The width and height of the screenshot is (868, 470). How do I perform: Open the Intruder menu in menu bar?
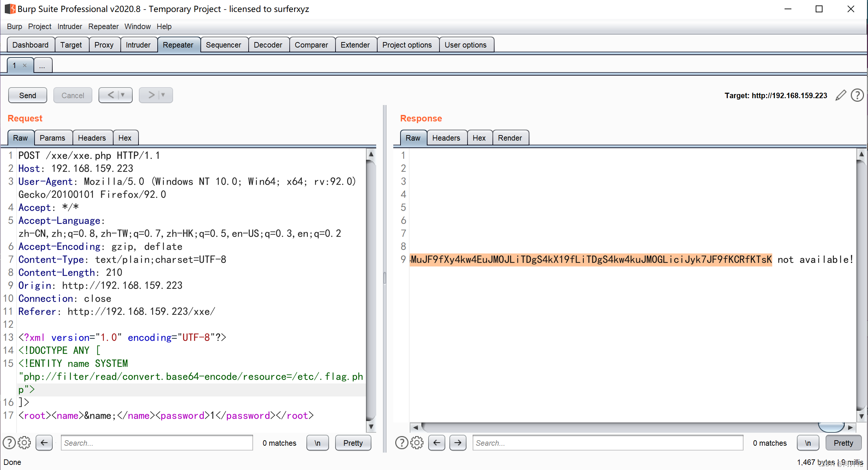tap(69, 26)
